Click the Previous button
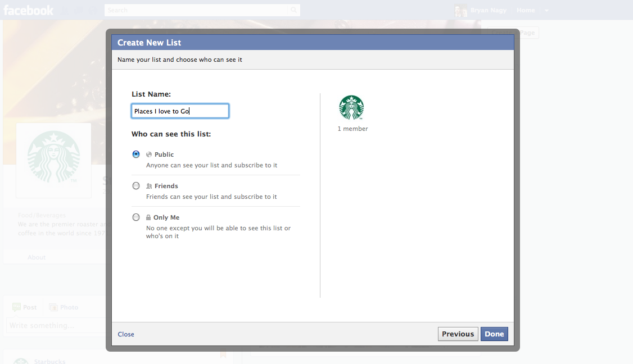The height and width of the screenshot is (364, 633). pos(458,334)
